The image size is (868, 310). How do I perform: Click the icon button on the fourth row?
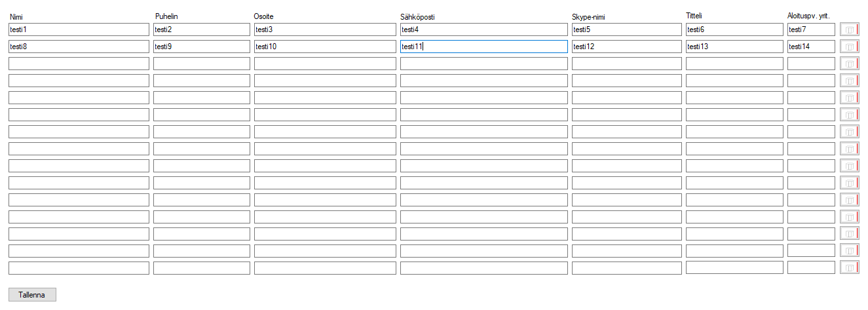point(849,81)
